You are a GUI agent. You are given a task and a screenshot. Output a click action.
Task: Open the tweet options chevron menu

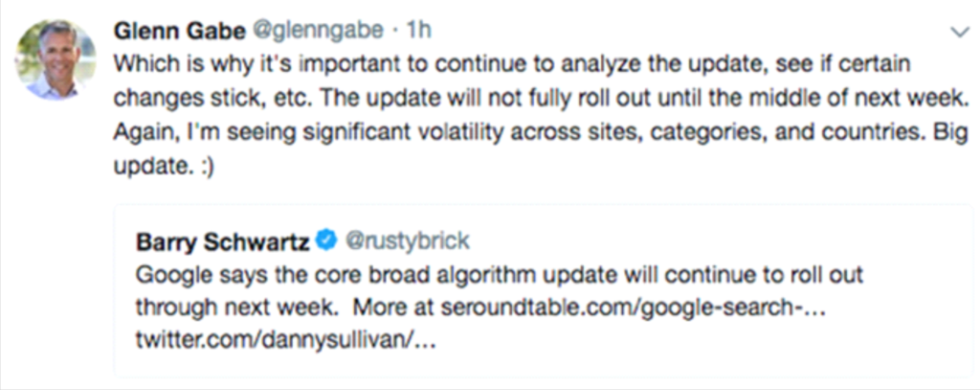click(958, 33)
